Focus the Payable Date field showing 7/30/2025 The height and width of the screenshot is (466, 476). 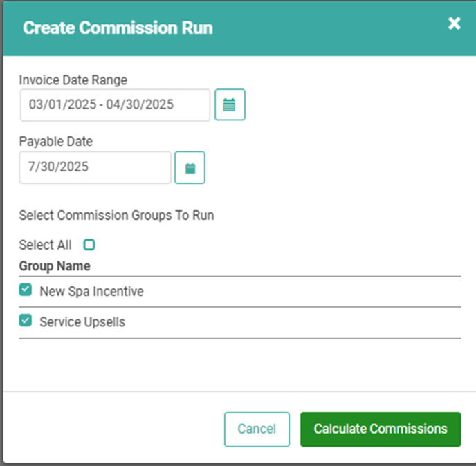point(95,167)
